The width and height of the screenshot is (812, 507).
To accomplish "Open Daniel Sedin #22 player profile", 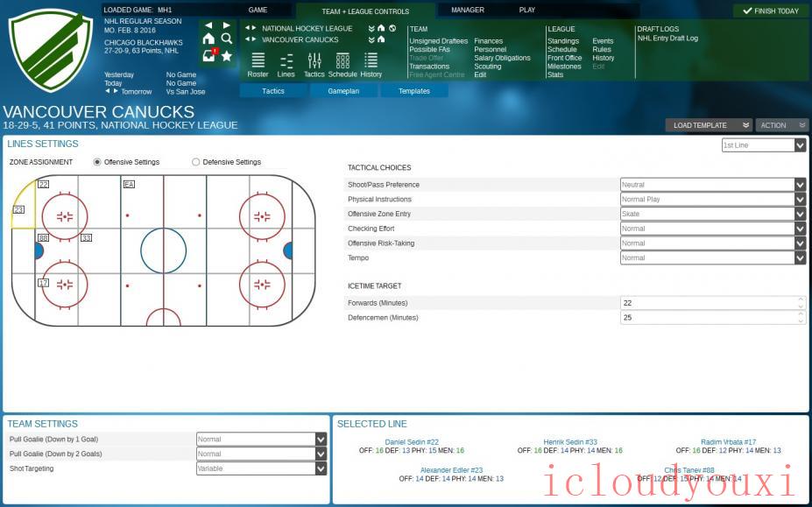I will [412, 442].
